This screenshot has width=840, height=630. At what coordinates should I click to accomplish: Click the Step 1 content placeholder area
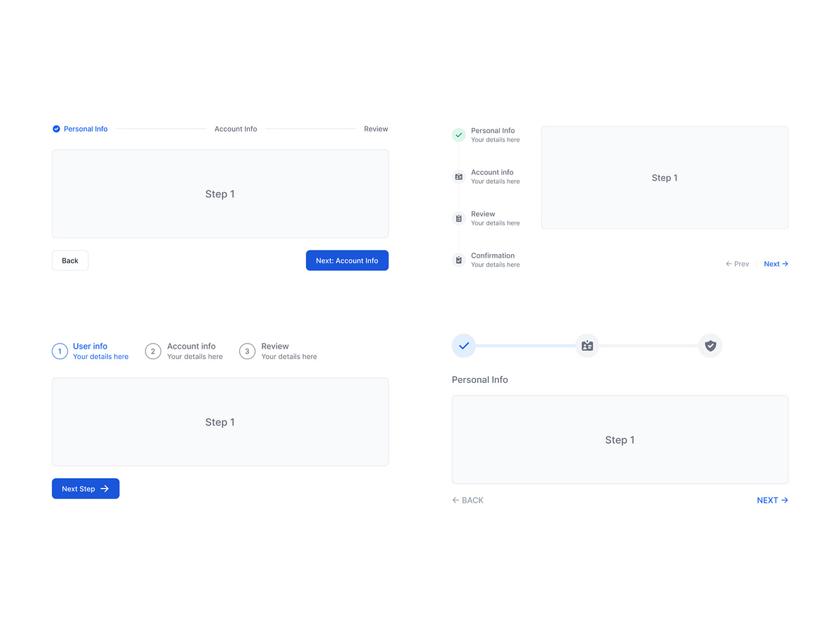tap(220, 194)
